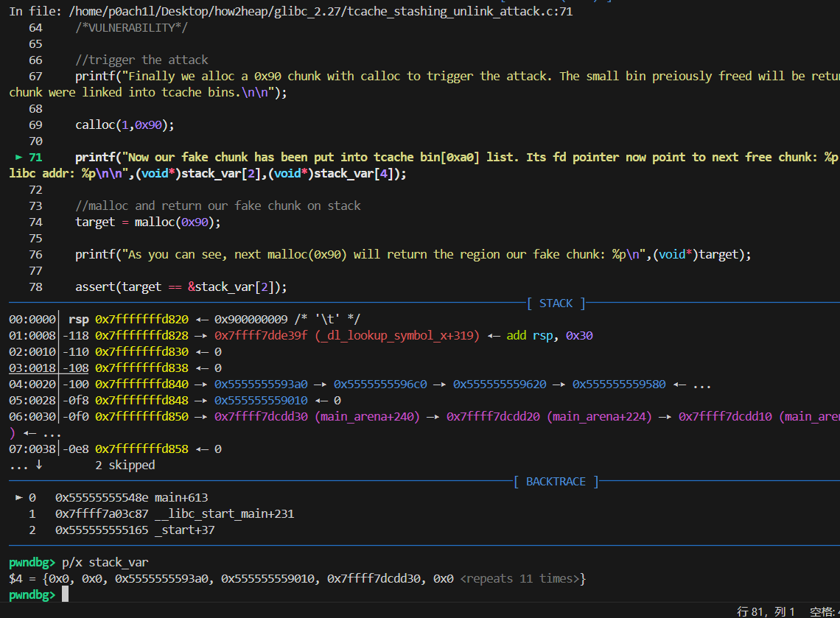This screenshot has height=618, width=840.
Task: Select the __libc_start_main+231 backtrace frame
Action: tap(224, 513)
